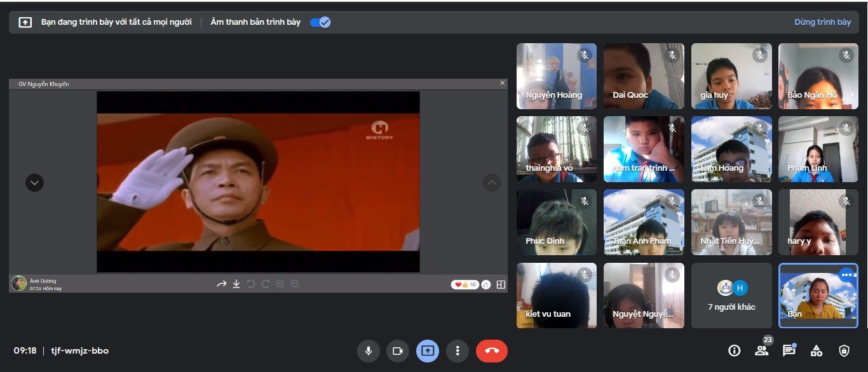Show the participants list with 23 people
Screen dimensions: 868x372
761,350
